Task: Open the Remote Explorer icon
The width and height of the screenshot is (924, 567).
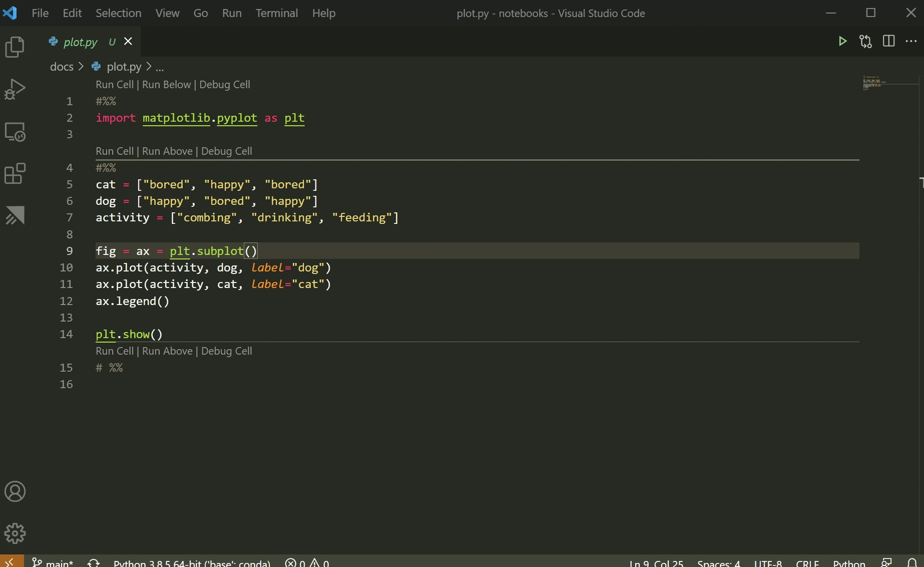Action: [x=15, y=132]
